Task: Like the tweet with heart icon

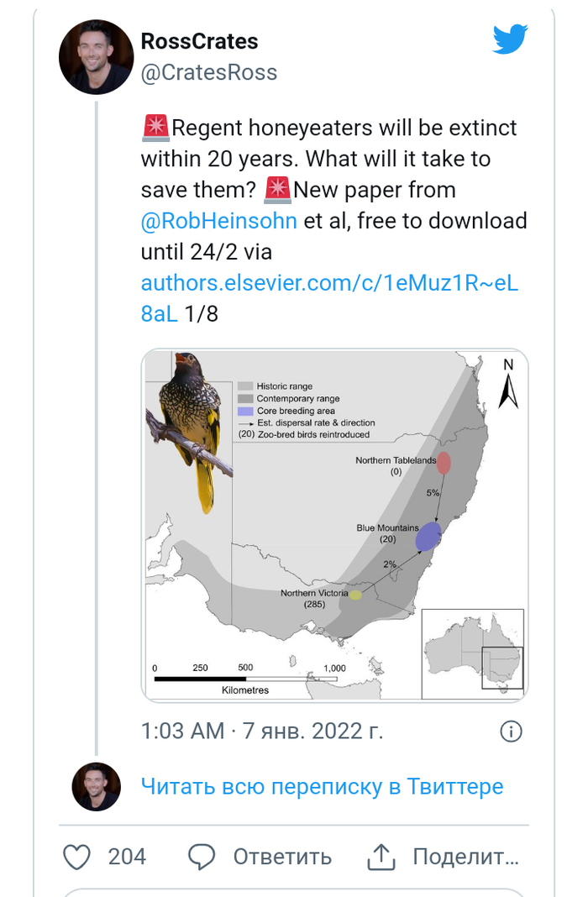Action: coord(77,857)
